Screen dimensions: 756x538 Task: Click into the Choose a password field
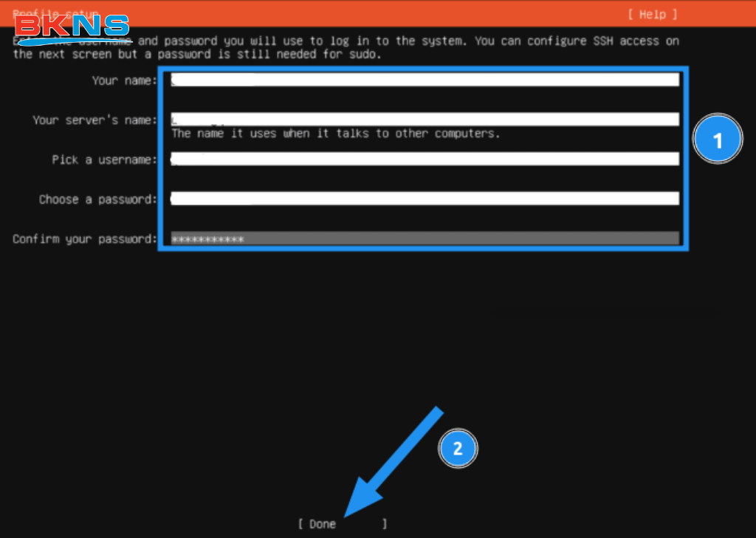(x=425, y=198)
